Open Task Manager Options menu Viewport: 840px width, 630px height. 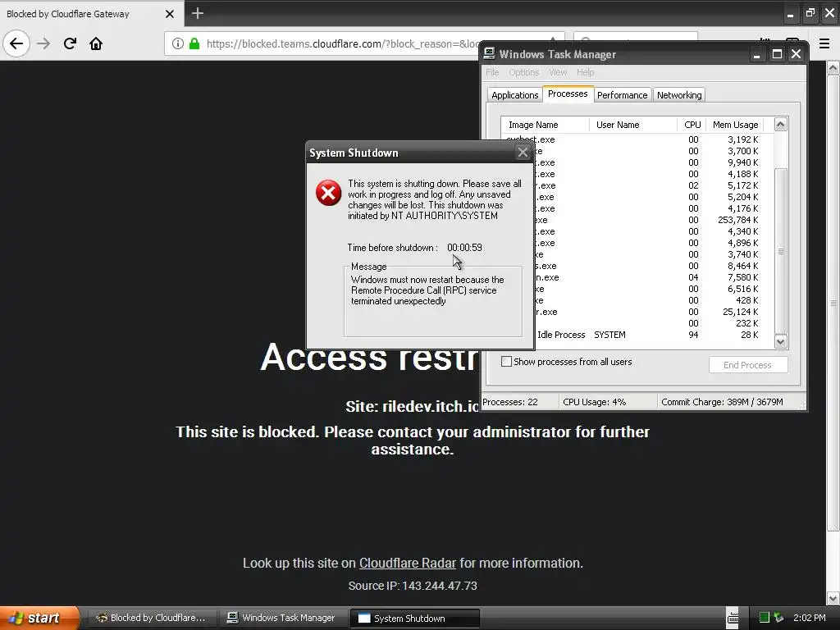pyautogui.click(x=524, y=72)
